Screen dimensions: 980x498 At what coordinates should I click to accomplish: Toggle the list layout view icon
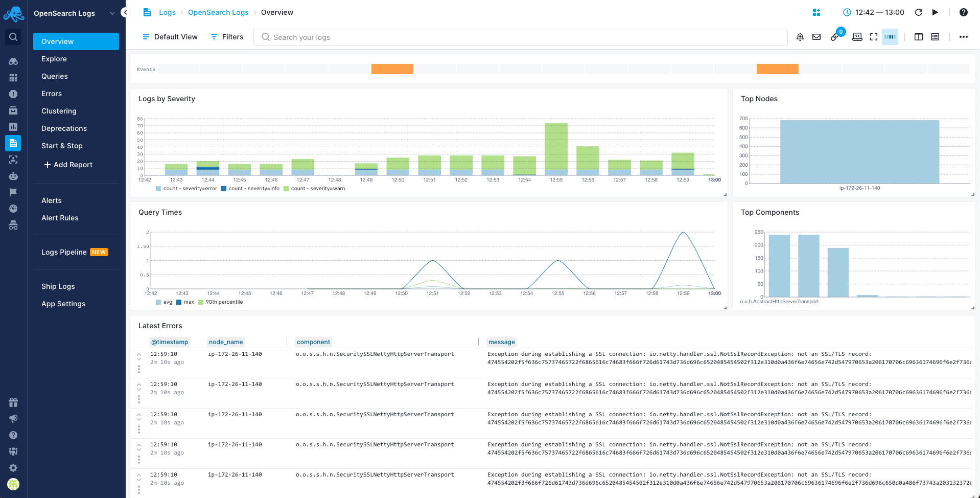click(935, 37)
